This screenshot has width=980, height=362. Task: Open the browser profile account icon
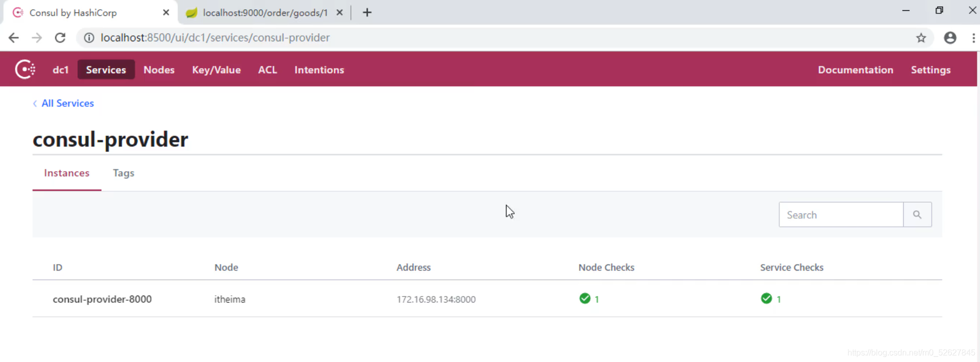tap(950, 38)
